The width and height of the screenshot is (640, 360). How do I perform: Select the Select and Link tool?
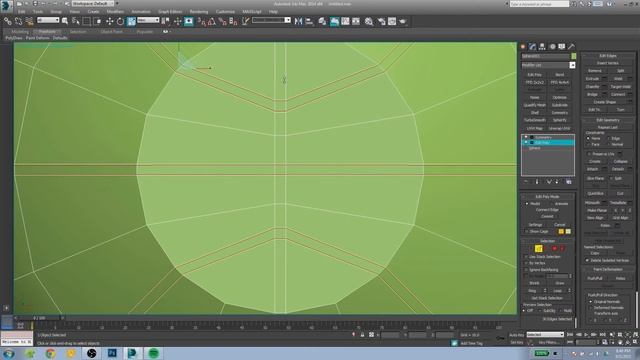[x=8, y=21]
